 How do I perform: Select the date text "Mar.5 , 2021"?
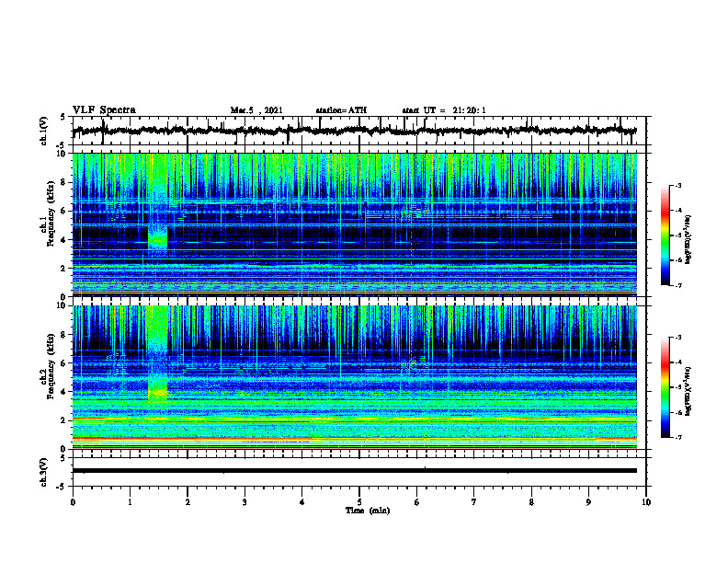click(256, 110)
